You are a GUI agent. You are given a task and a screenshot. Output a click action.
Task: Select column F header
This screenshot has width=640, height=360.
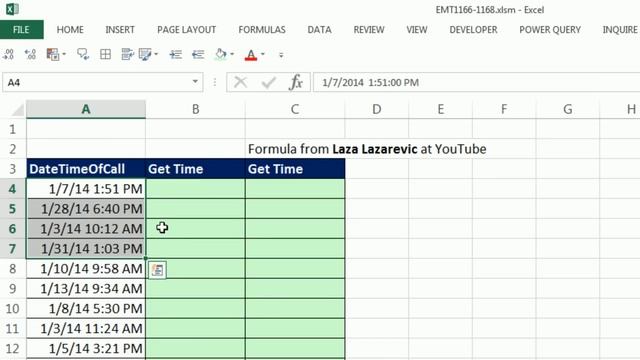pos(504,109)
